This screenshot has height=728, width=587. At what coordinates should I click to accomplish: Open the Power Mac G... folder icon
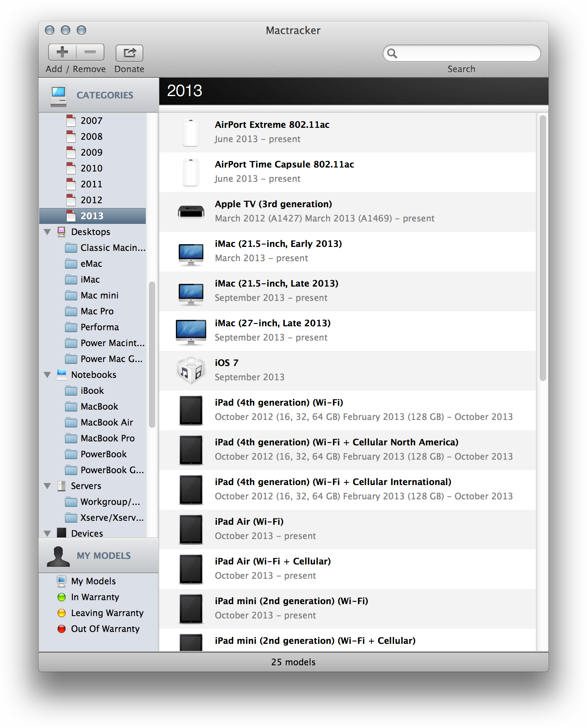coord(71,359)
